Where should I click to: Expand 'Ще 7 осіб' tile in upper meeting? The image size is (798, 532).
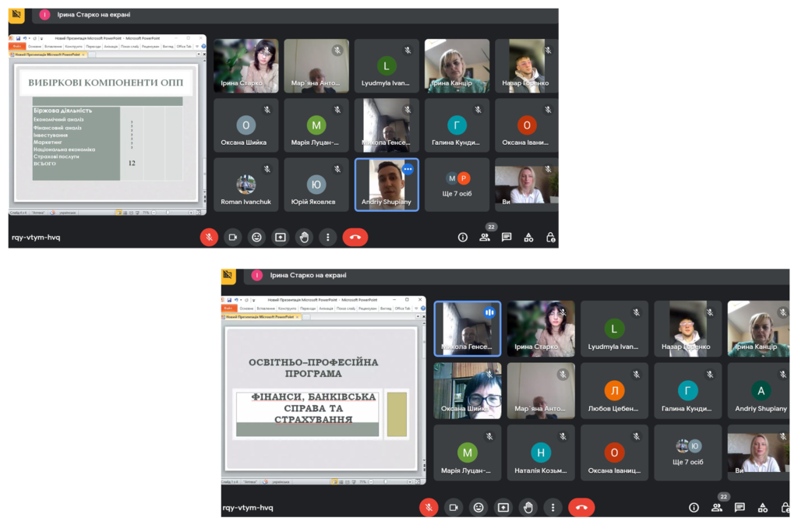pyautogui.click(x=457, y=185)
